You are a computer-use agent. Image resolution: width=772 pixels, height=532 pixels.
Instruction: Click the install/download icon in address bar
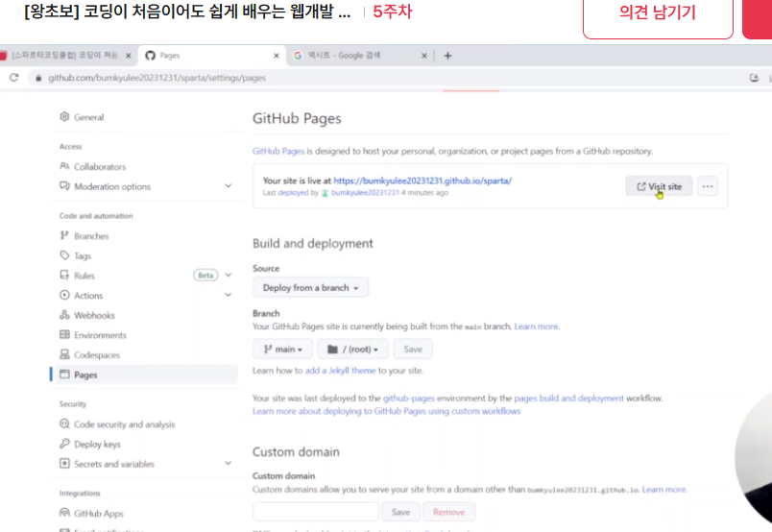[x=754, y=78]
